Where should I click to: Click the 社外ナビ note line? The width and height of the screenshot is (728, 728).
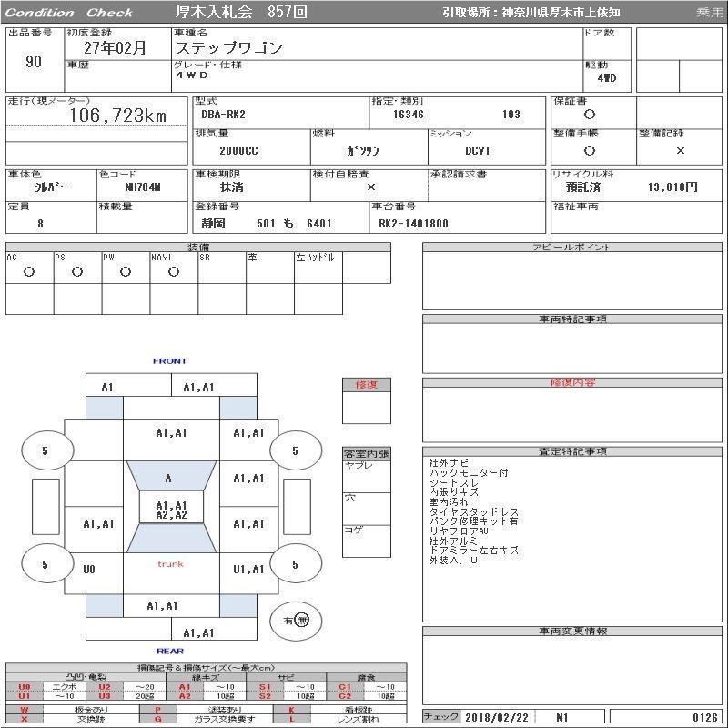(x=449, y=462)
